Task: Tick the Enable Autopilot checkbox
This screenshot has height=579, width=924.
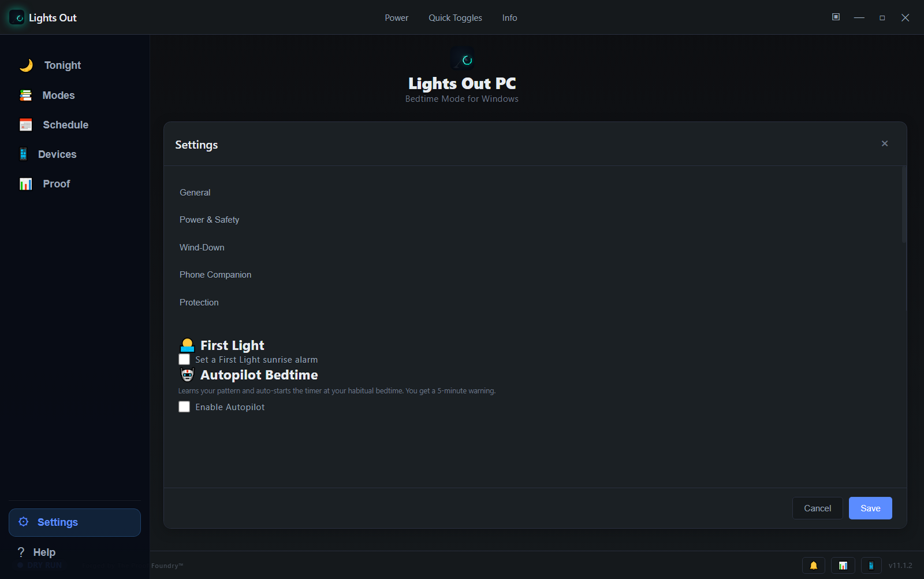Action: pos(184,407)
